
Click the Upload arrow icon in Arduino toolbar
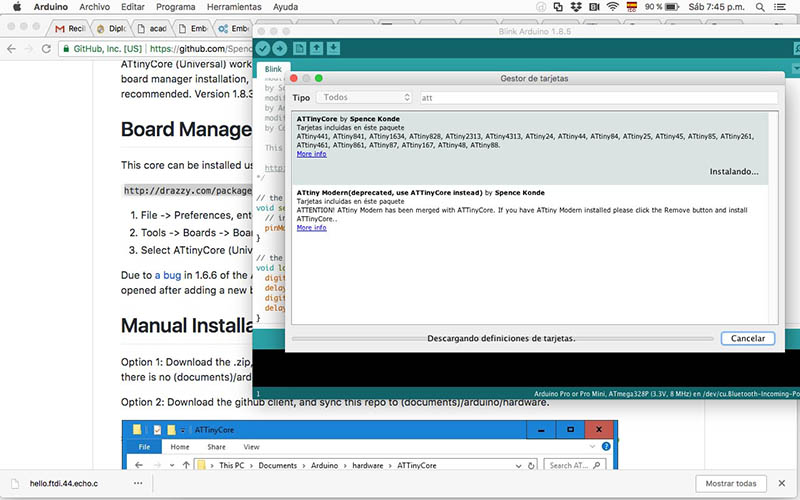[x=280, y=48]
